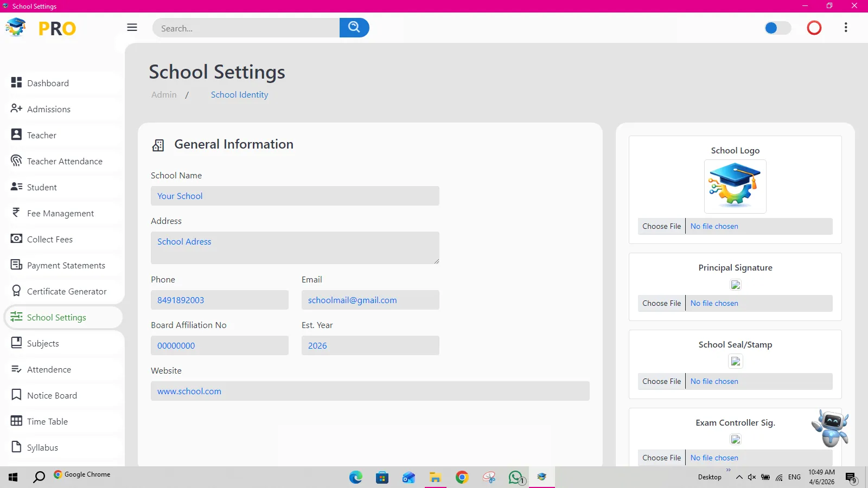Click the Phone number field

[x=220, y=300]
